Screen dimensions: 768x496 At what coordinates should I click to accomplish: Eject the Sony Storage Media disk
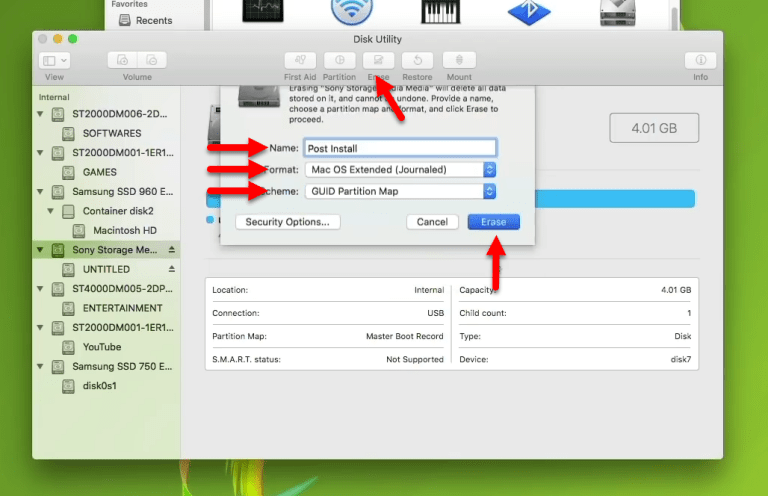171,250
